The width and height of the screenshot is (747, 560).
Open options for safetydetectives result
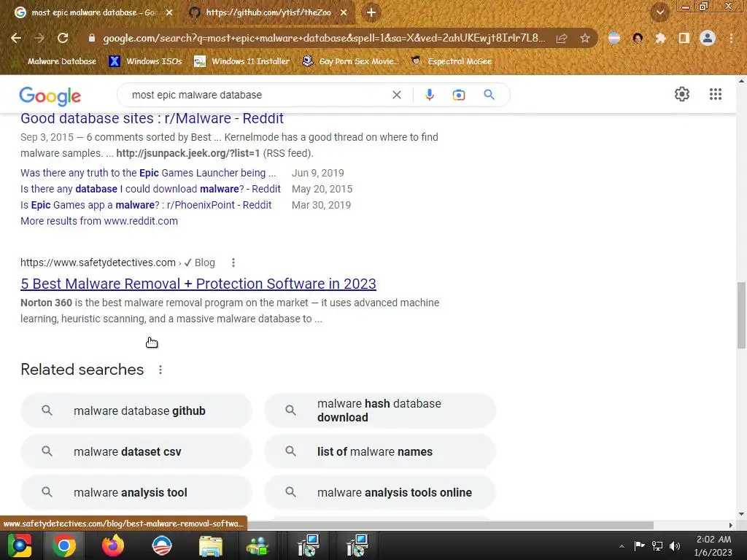pyautogui.click(x=233, y=262)
